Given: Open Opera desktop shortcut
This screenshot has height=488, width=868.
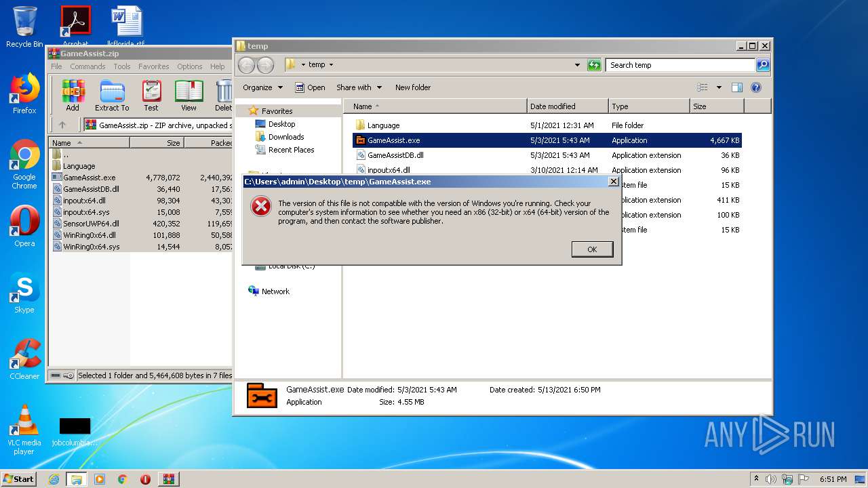Looking at the screenshot, I should [24, 226].
